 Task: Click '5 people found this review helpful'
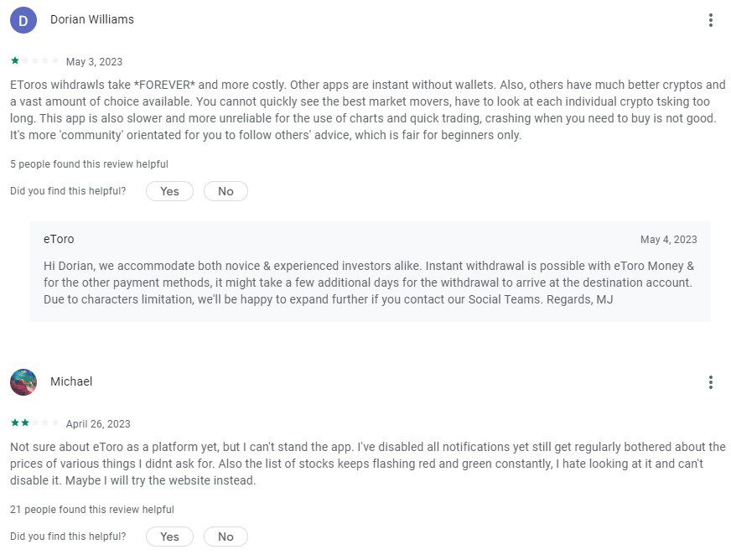pos(89,164)
